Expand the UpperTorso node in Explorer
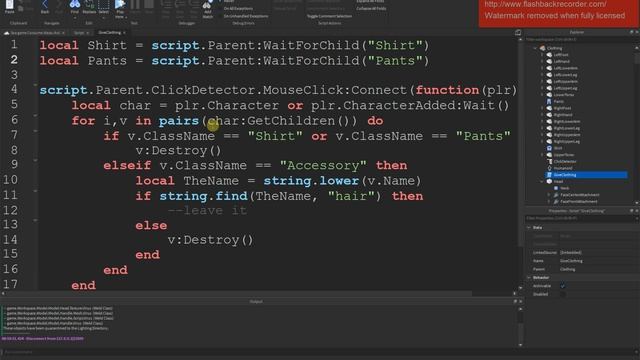This screenshot has height=360, width=640. [x=542, y=155]
